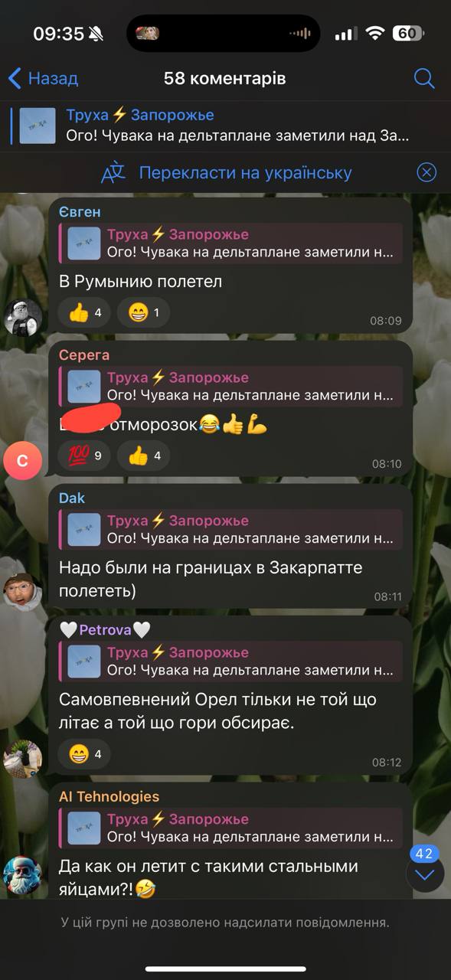
Task: Open Євген's profile avatar
Action: tap(23, 317)
